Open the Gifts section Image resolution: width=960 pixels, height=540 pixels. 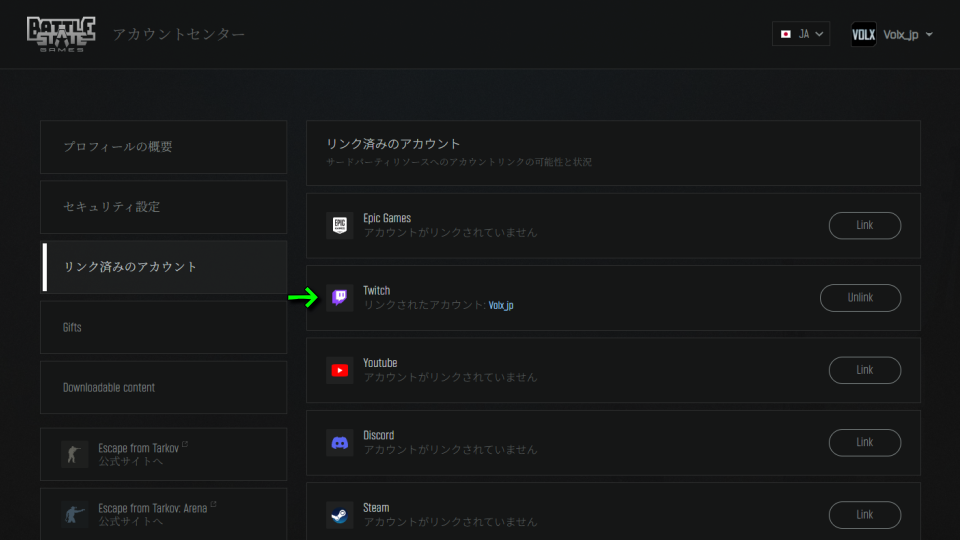pos(163,327)
